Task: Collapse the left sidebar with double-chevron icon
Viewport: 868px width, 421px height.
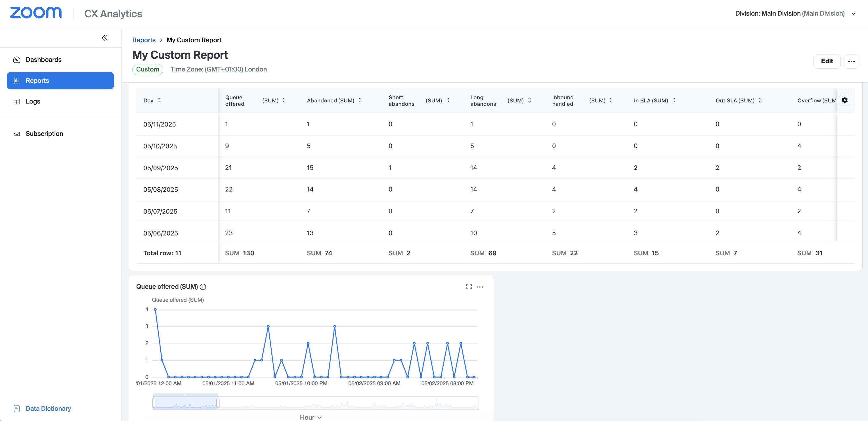Action: [104, 38]
